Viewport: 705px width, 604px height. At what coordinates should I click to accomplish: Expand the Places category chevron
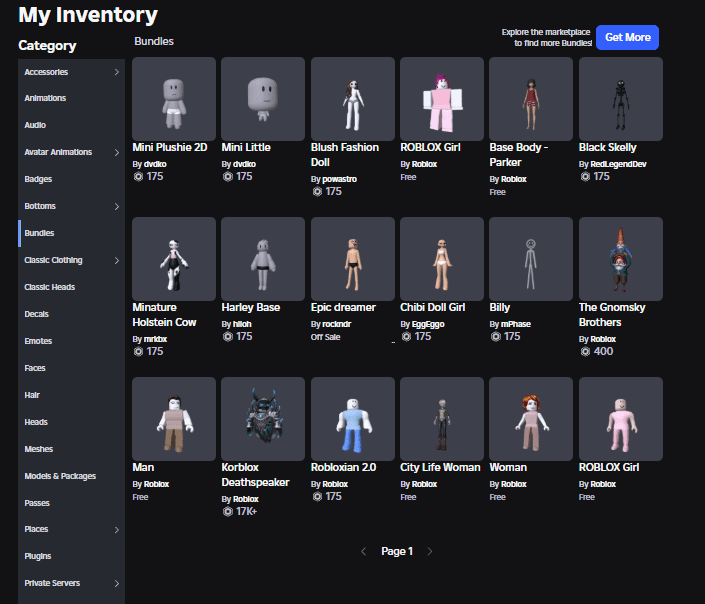116,530
